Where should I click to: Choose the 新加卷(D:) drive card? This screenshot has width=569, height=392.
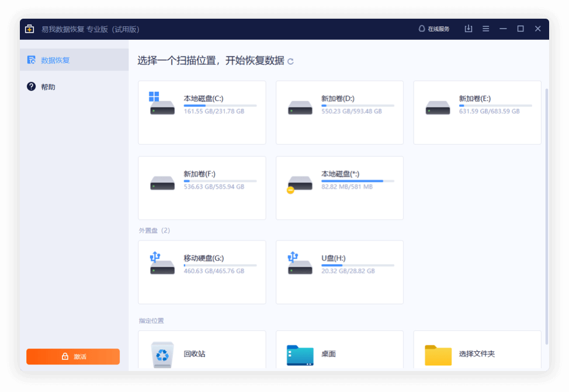pos(339,113)
